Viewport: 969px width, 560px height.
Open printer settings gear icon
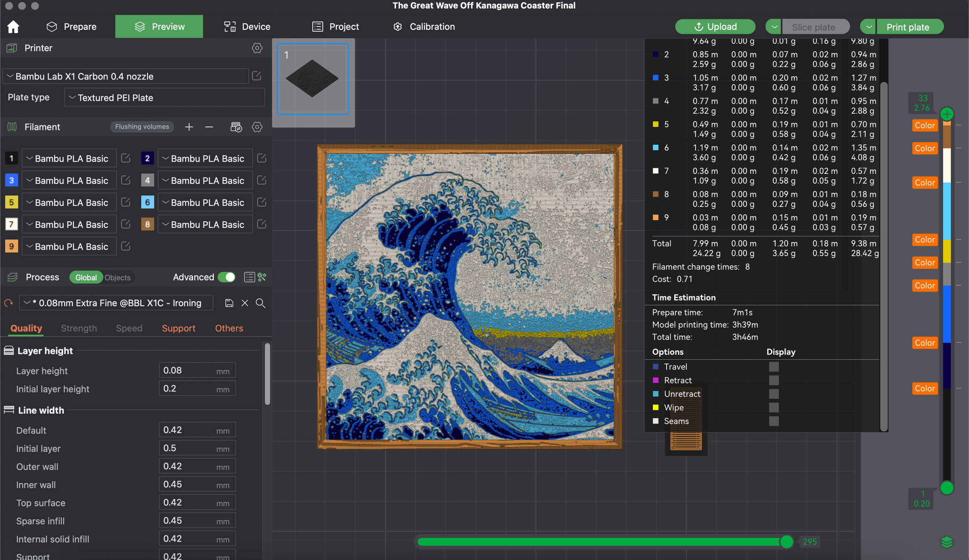257,48
